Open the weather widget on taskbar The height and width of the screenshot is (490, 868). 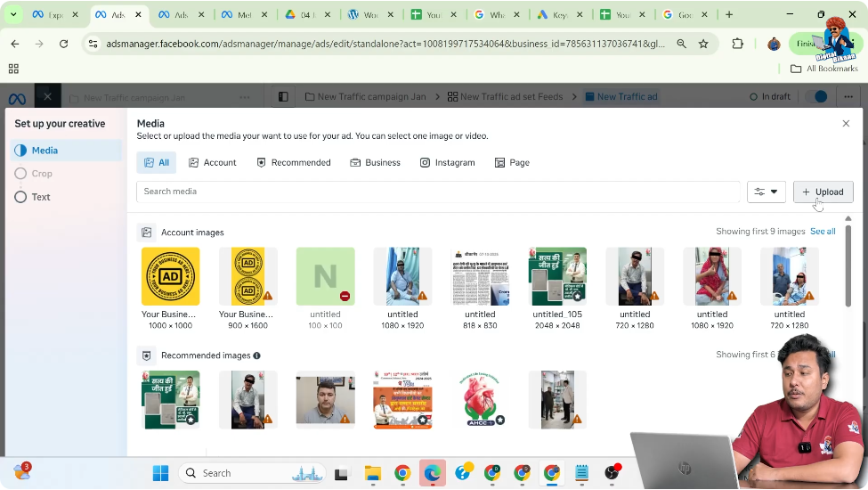pyautogui.click(x=22, y=471)
